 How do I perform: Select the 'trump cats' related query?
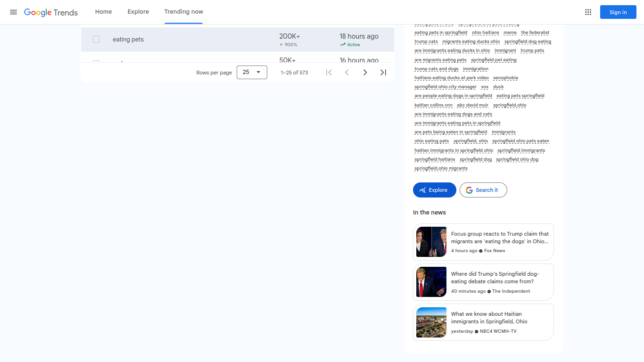(426, 41)
